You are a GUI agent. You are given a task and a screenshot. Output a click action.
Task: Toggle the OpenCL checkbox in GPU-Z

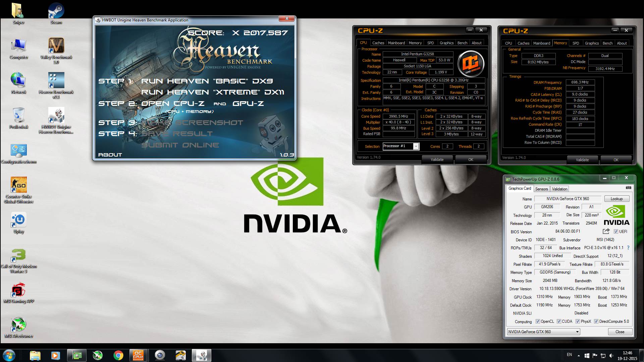pyautogui.click(x=538, y=321)
